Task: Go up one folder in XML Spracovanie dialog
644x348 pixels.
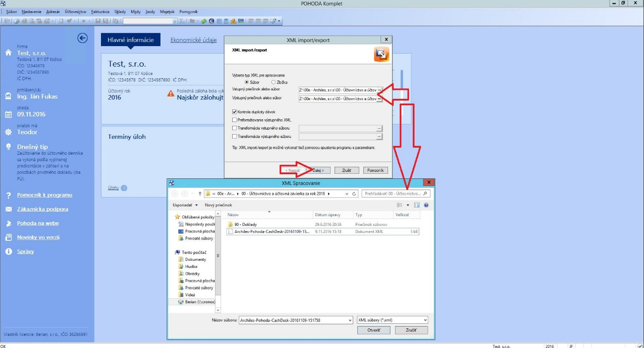Action: point(200,193)
